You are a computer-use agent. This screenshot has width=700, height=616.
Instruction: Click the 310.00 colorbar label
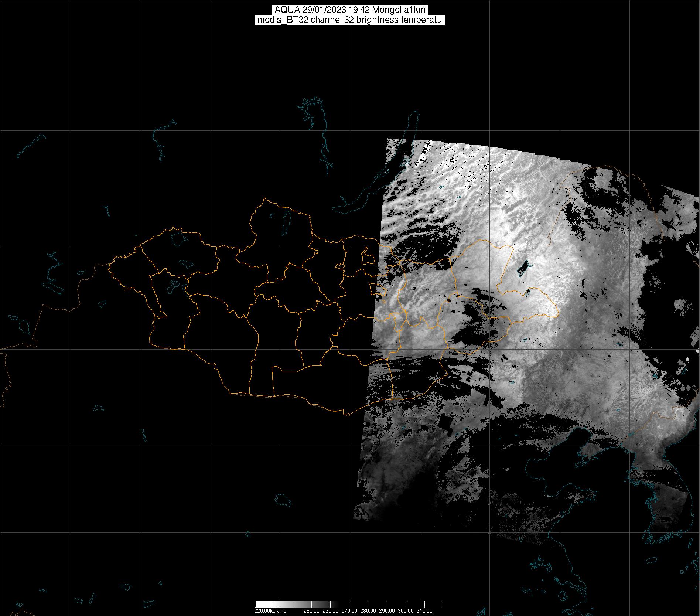coord(424,611)
